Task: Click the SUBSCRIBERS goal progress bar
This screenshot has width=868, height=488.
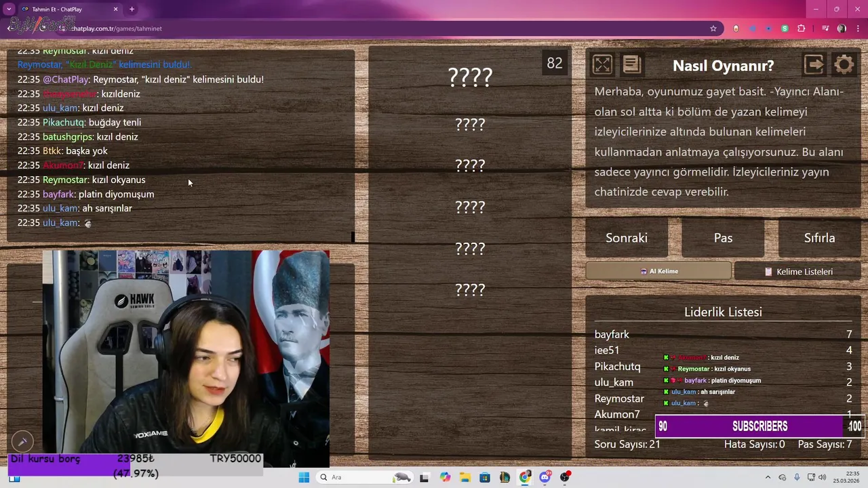Action: tap(759, 426)
